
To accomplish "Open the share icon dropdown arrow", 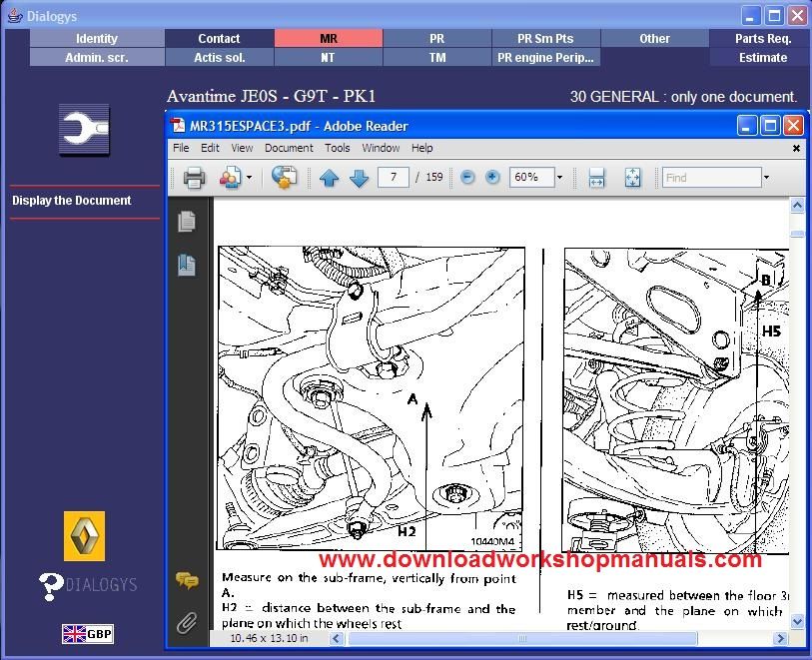I will pyautogui.click(x=249, y=178).
